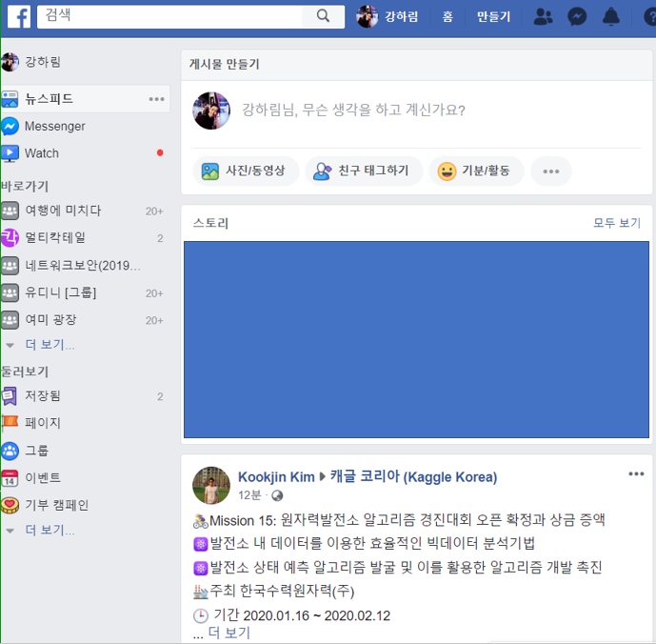Expand 더 보기 under 둘러보기 section
The image size is (656, 644).
click(x=50, y=530)
